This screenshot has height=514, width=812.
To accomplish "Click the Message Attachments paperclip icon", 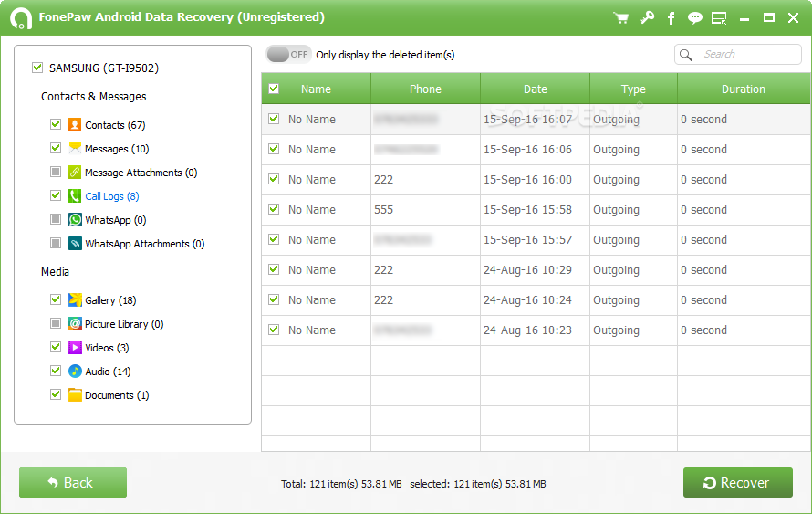I will click(x=75, y=173).
